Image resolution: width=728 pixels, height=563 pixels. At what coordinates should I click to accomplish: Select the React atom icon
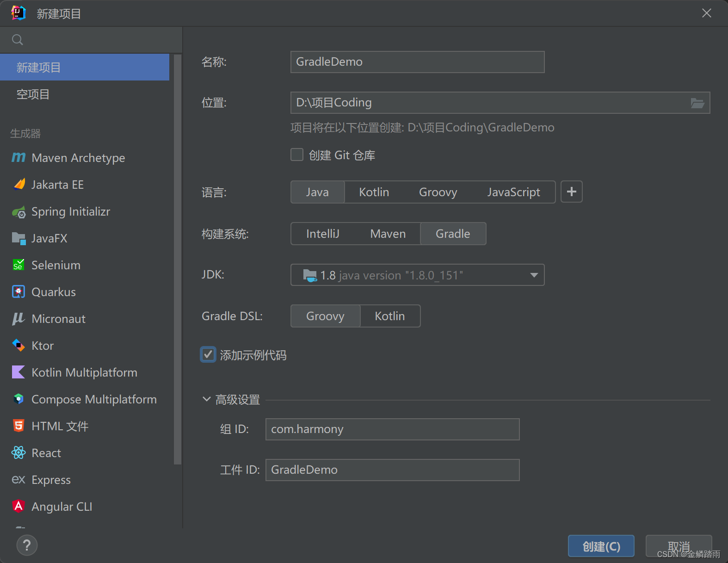[19, 453]
